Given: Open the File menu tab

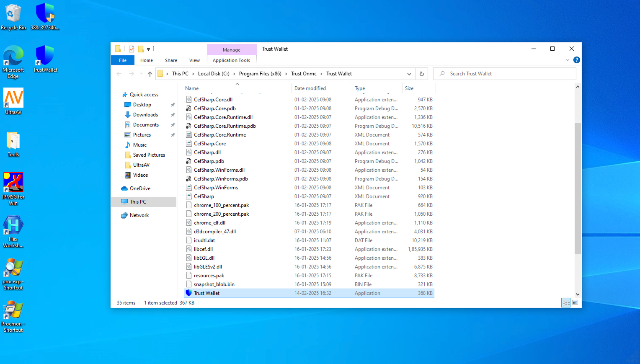Looking at the screenshot, I should [x=122, y=60].
